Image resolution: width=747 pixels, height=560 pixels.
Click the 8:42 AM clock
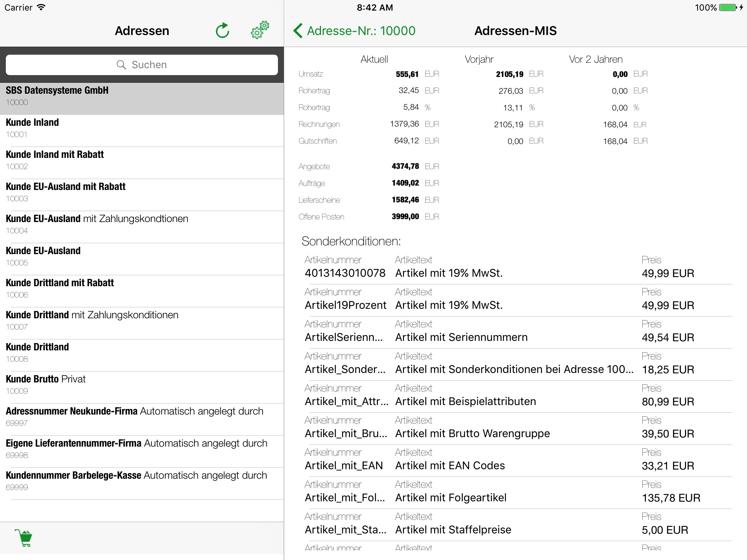pyautogui.click(x=375, y=7)
